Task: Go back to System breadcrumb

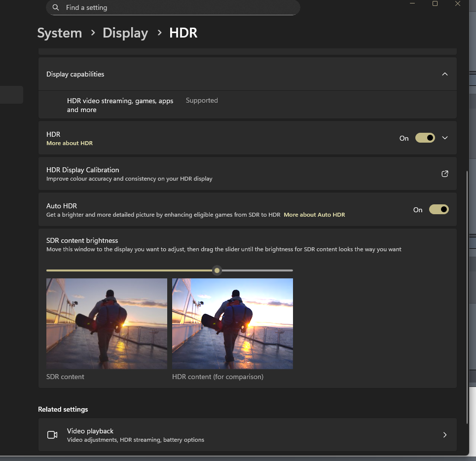Action: 60,33
